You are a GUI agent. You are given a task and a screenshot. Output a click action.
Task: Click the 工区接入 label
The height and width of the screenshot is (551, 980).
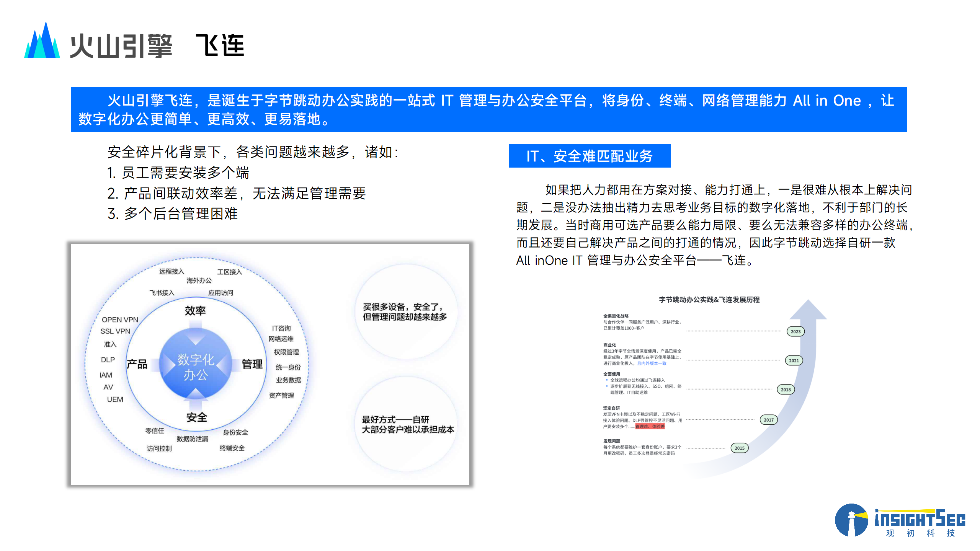tap(230, 272)
